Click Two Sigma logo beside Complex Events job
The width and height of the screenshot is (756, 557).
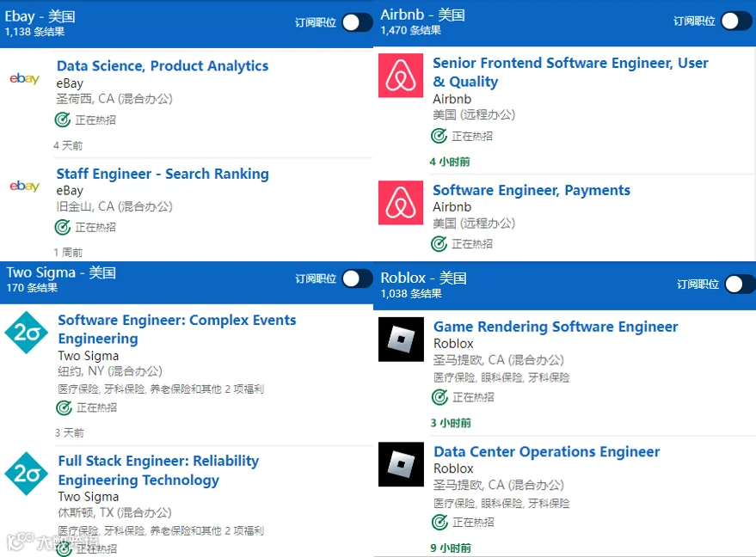tap(27, 333)
